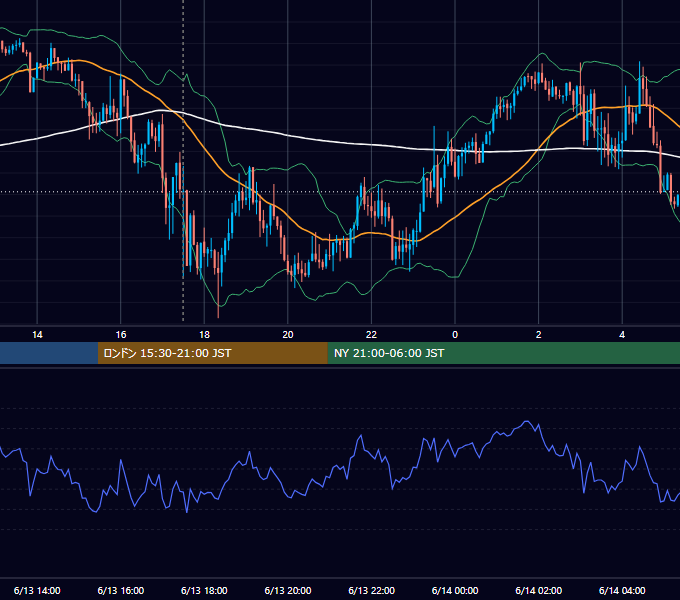The height and width of the screenshot is (600, 680).
Task: Click the '14' time axis label
Action: 37,335
